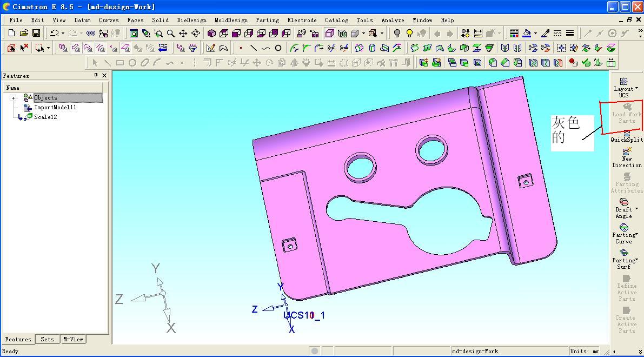Select the Features tab at bottom
The image size is (644, 357).
[18, 339]
